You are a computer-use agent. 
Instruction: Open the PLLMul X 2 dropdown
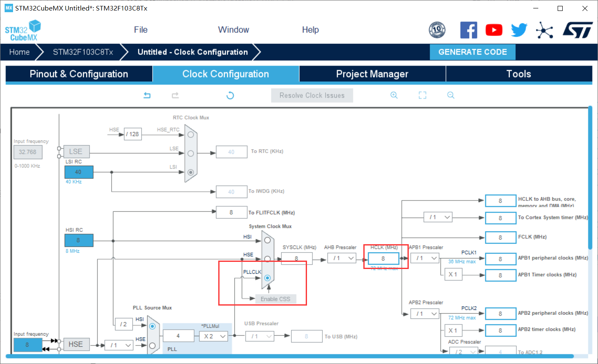[214, 336]
